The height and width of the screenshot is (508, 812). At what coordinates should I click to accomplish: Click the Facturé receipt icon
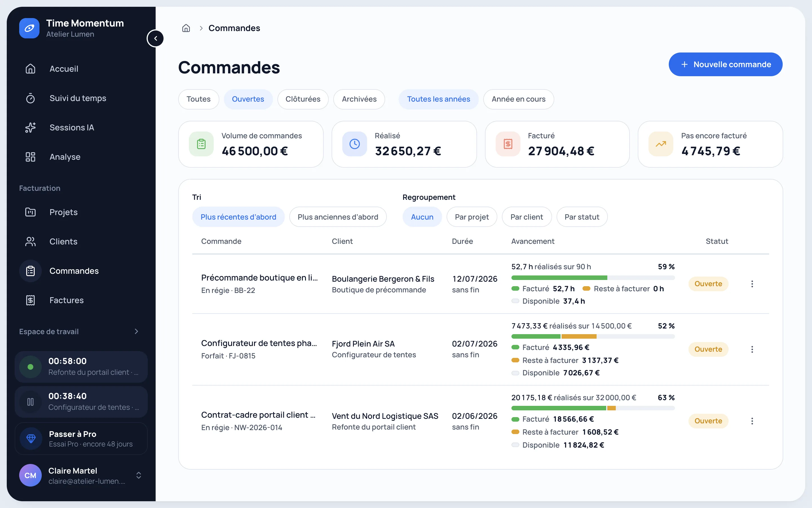pyautogui.click(x=508, y=144)
